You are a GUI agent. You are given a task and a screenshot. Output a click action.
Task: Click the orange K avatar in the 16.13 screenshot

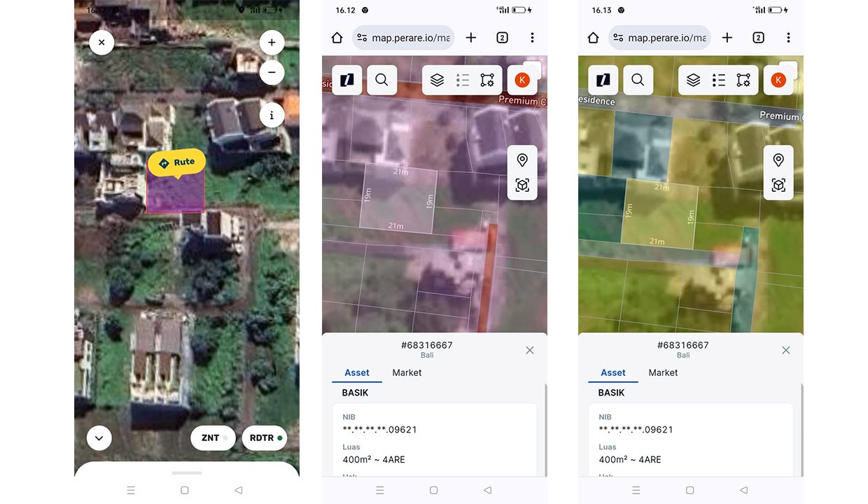click(778, 80)
